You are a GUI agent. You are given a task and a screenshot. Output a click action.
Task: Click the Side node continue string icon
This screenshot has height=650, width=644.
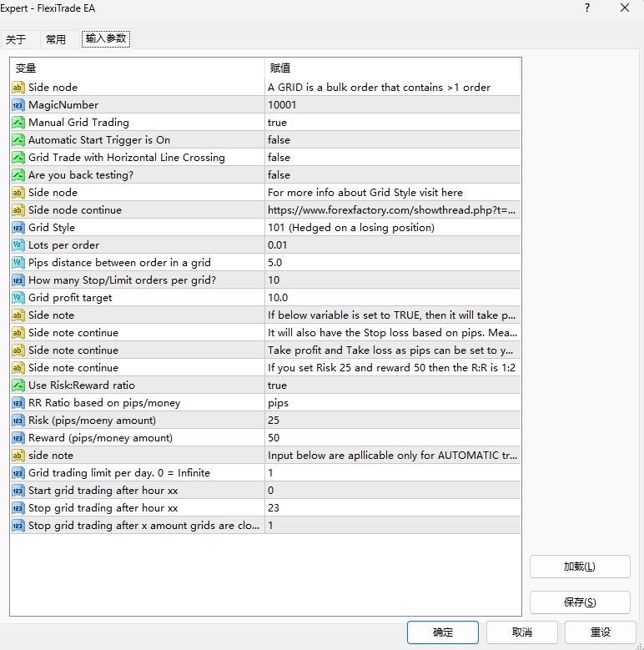(18, 210)
